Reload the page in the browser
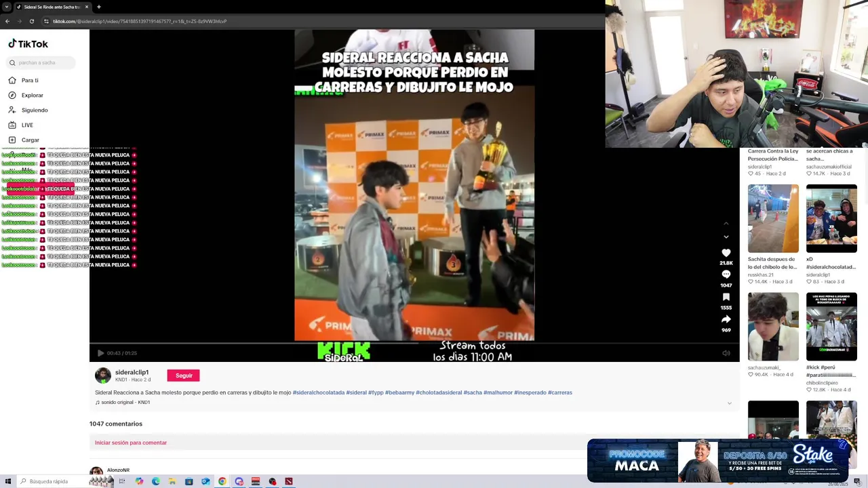The height and width of the screenshot is (488, 868). point(32,21)
